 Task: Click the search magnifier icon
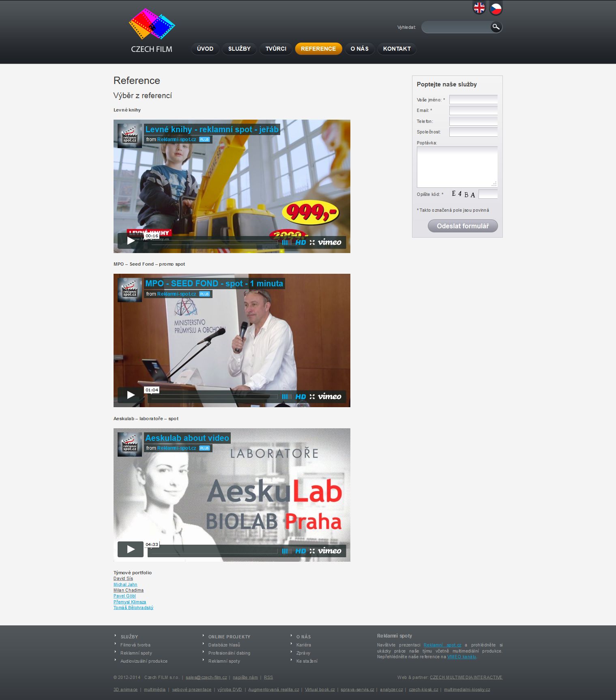coord(496,27)
